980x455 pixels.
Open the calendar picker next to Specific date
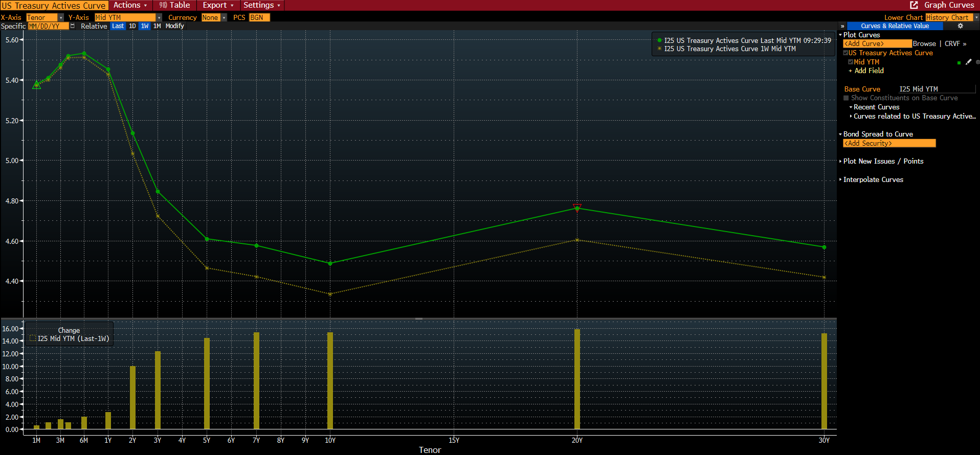(x=73, y=26)
